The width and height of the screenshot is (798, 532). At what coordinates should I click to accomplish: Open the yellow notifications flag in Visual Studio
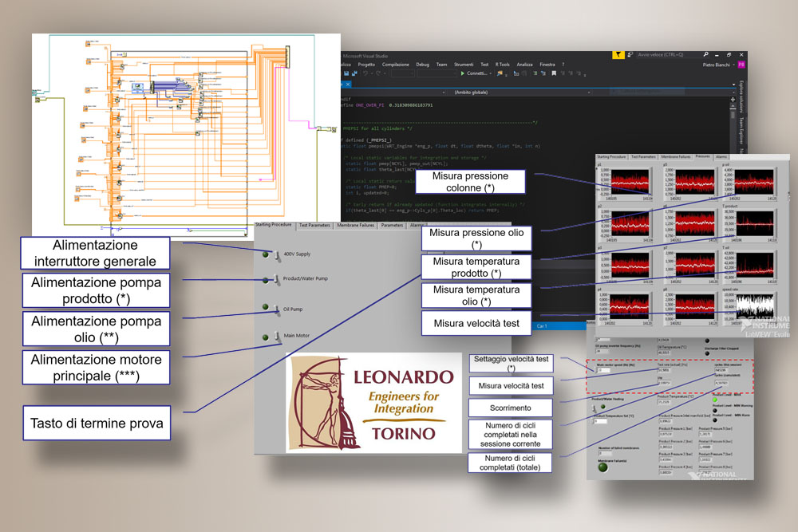click(618, 54)
